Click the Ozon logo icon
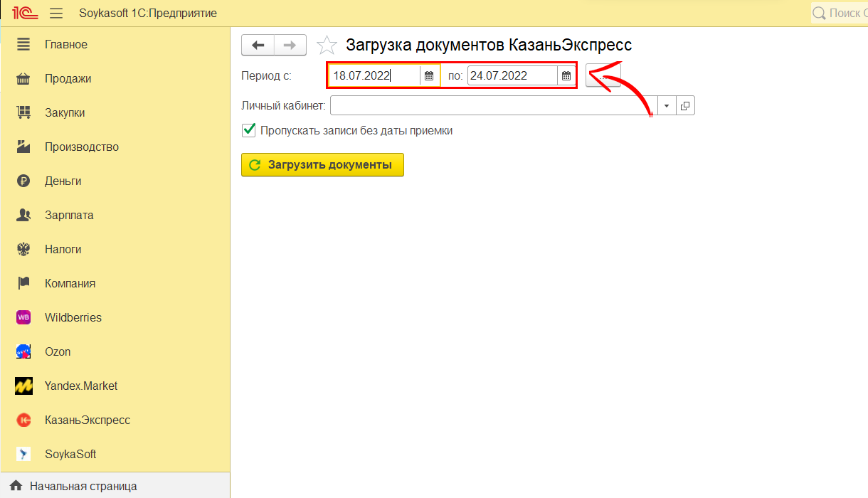Image resolution: width=868 pixels, height=498 pixels. pyautogui.click(x=23, y=352)
